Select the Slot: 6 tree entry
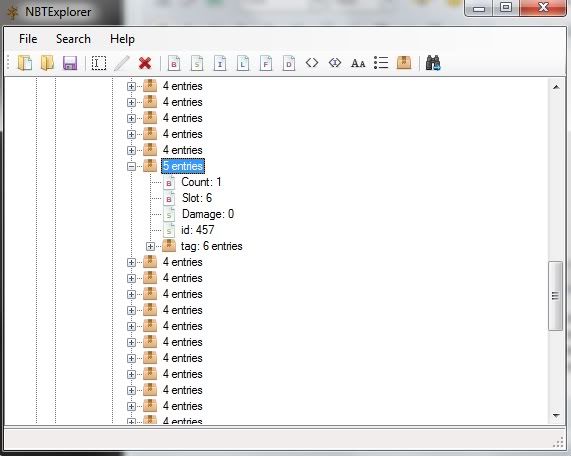 [197, 198]
